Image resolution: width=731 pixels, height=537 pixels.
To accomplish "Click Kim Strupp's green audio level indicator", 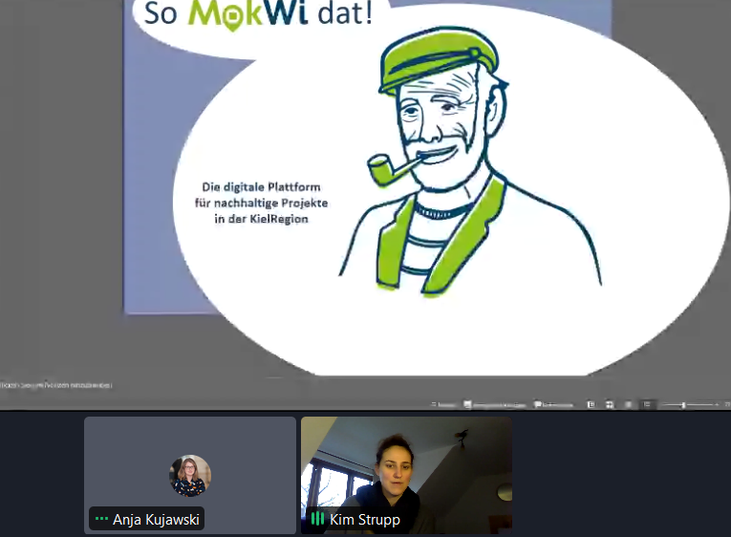I will pos(317,519).
